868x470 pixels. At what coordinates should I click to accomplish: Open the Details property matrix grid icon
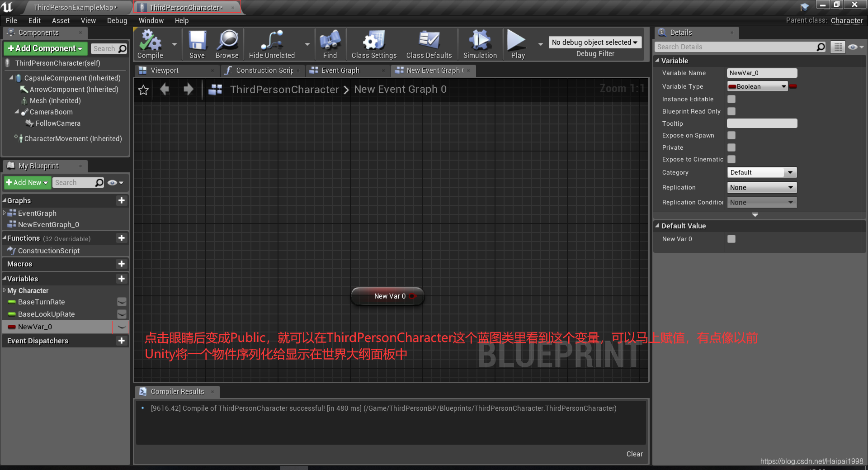[838, 47]
